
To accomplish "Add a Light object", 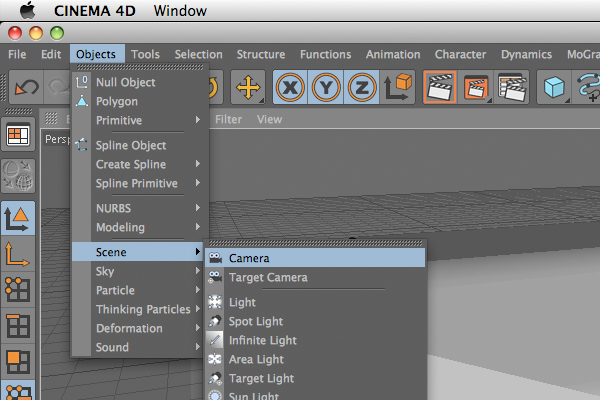I will pyautogui.click(x=315, y=302).
